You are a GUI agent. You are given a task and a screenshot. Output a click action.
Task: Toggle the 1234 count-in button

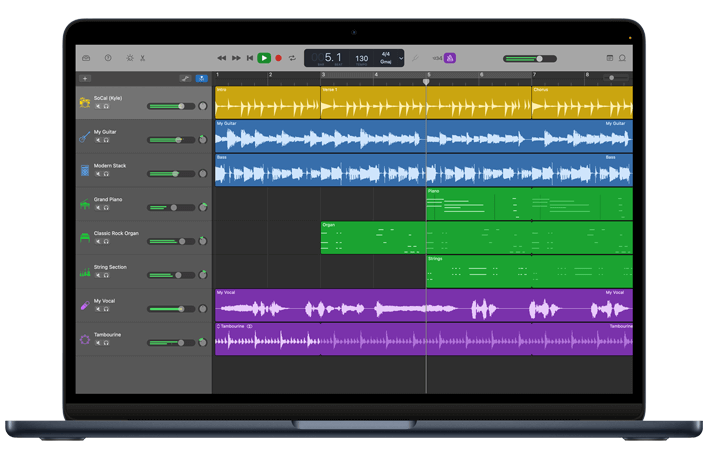tap(437, 58)
